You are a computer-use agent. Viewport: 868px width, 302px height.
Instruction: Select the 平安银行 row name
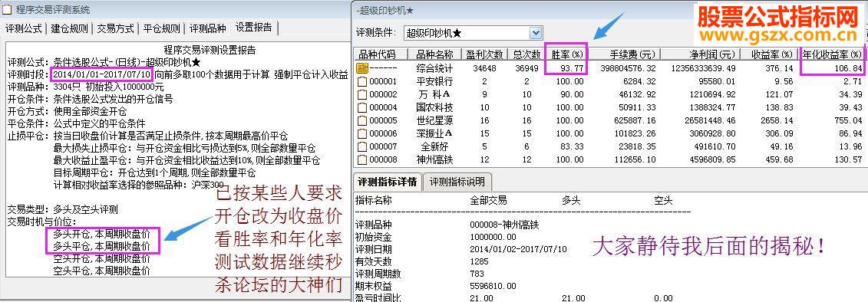(434, 81)
